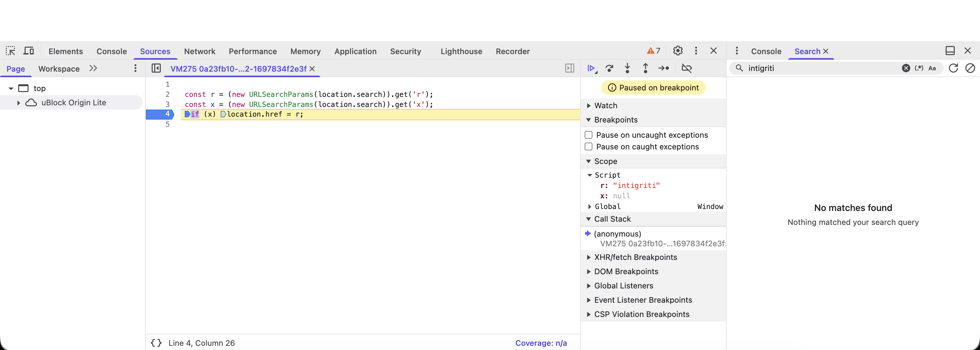Screen dimensions: 980x350
Task: Resume script execution in the debugger
Action: (591, 68)
